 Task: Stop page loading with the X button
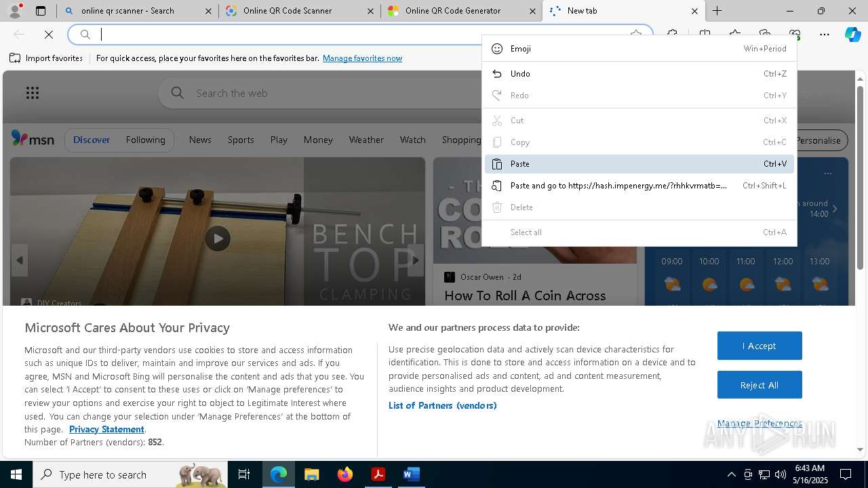[49, 34]
